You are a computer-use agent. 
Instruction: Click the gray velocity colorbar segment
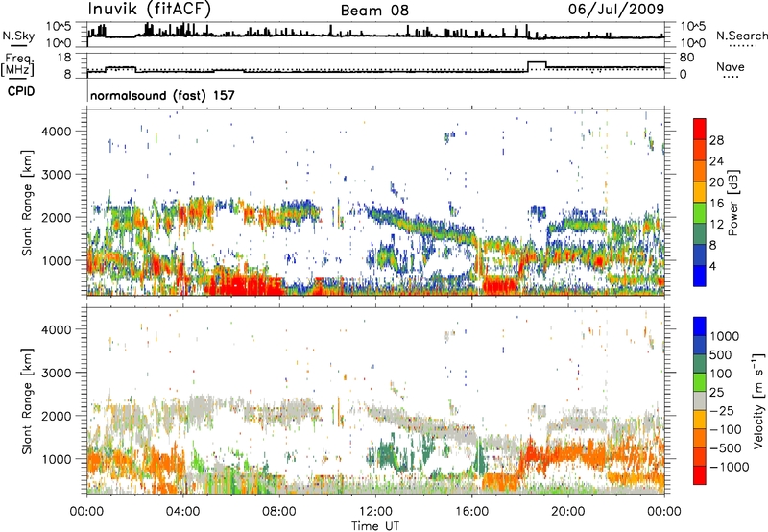(x=700, y=401)
